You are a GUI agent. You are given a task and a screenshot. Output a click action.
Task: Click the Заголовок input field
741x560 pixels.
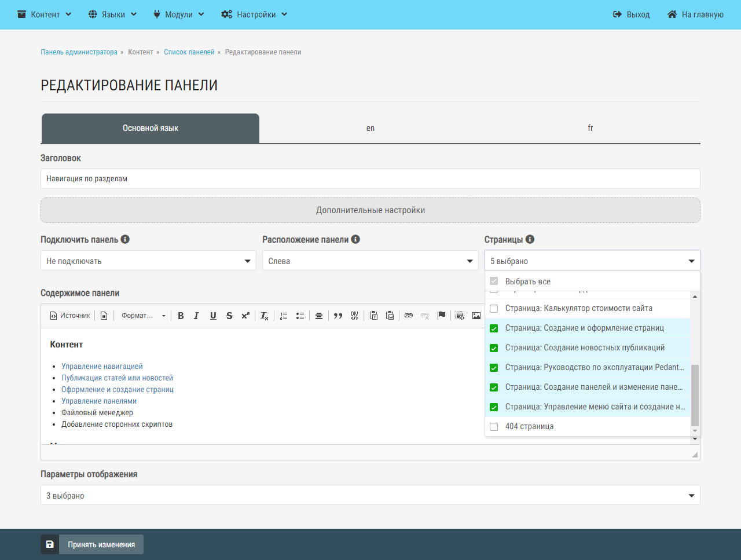click(x=370, y=178)
